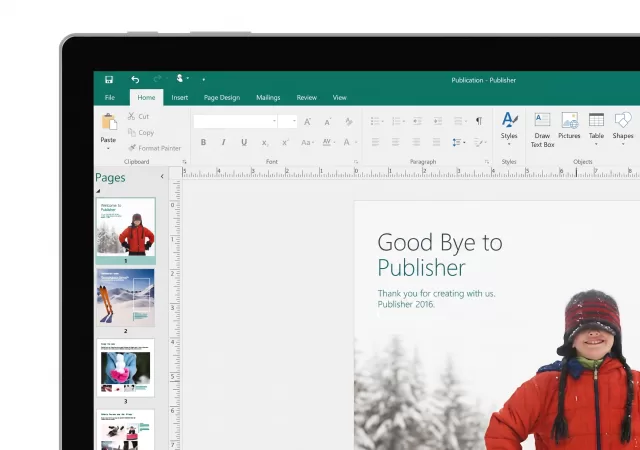Select page 2 skiing thumbnail

[126, 298]
